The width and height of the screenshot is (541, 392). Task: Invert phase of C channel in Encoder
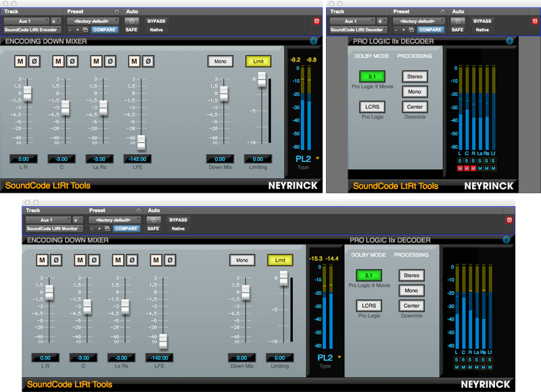(x=72, y=62)
